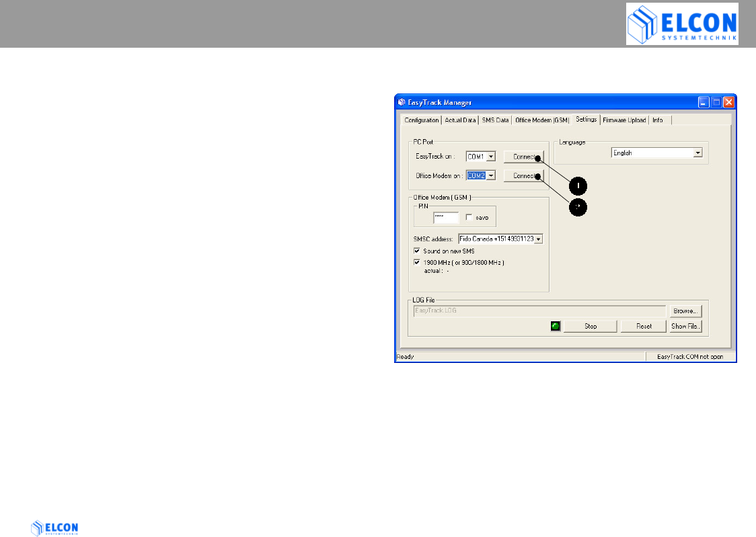Browse for a log file

(685, 311)
